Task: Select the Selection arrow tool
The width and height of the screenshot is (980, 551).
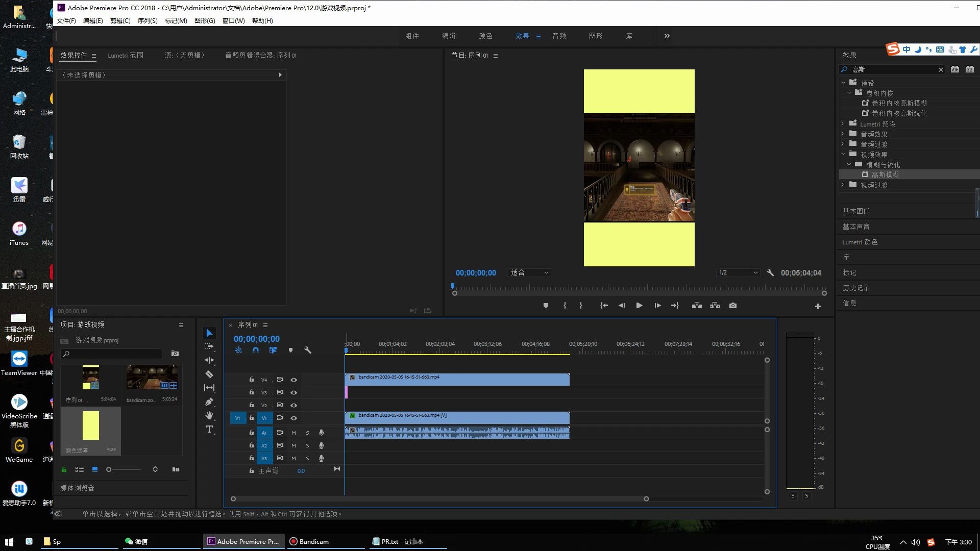Action: click(209, 333)
